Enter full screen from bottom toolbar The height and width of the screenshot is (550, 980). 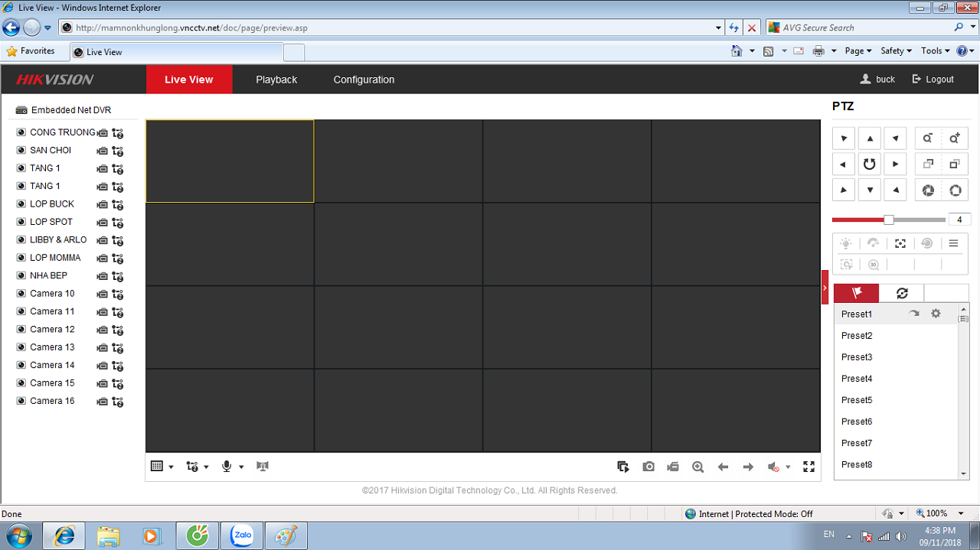(808, 467)
